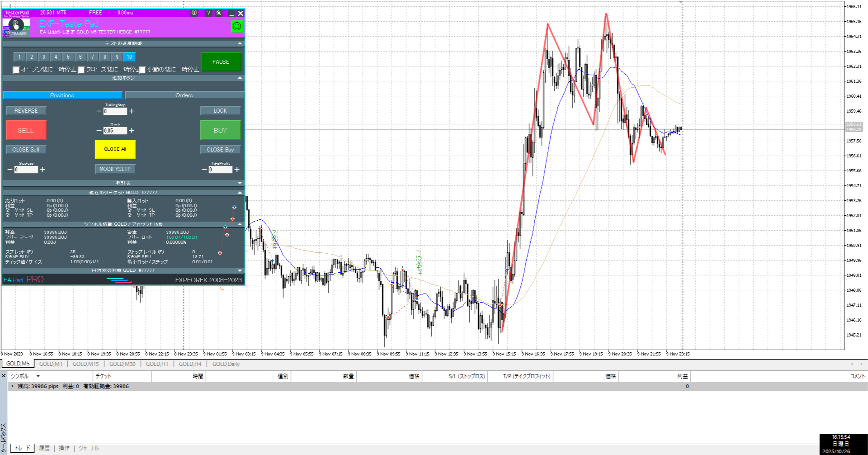
Task: Click the green smiley status icon
Action: click(x=236, y=27)
